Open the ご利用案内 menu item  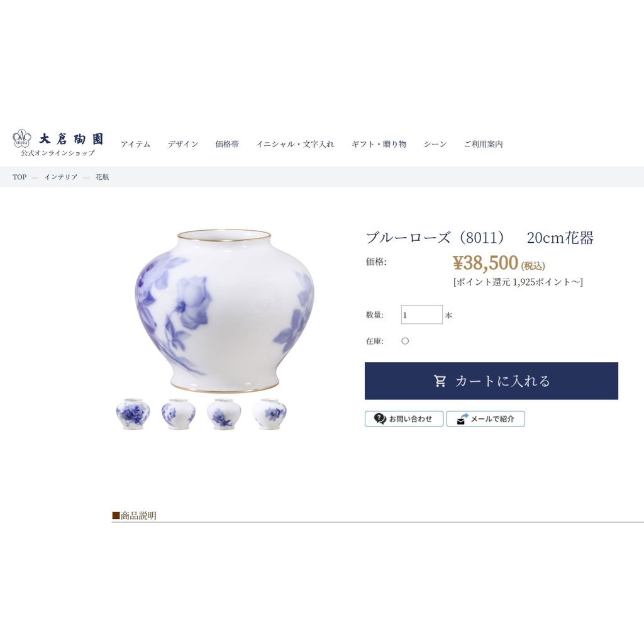[484, 144]
